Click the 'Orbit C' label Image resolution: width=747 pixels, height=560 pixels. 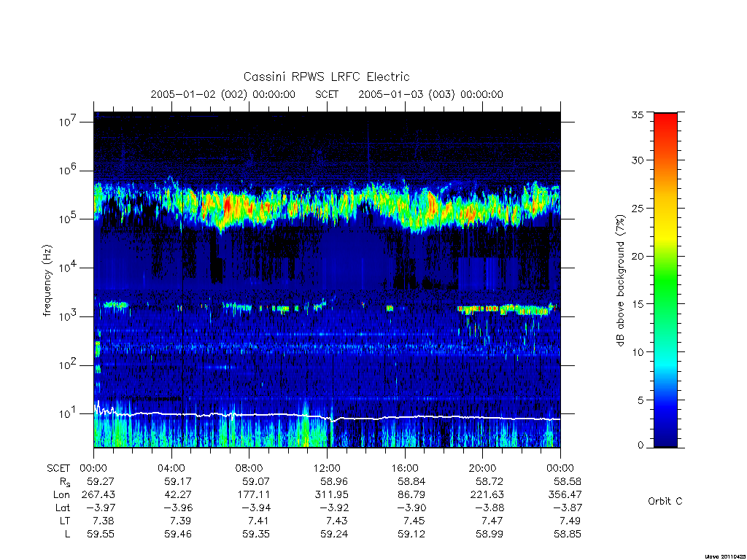pyautogui.click(x=665, y=502)
